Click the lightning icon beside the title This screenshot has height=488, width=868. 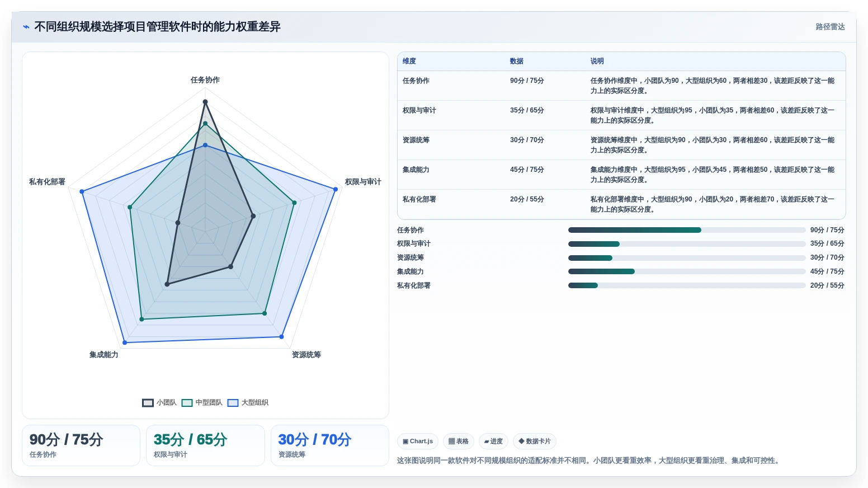[x=26, y=27]
